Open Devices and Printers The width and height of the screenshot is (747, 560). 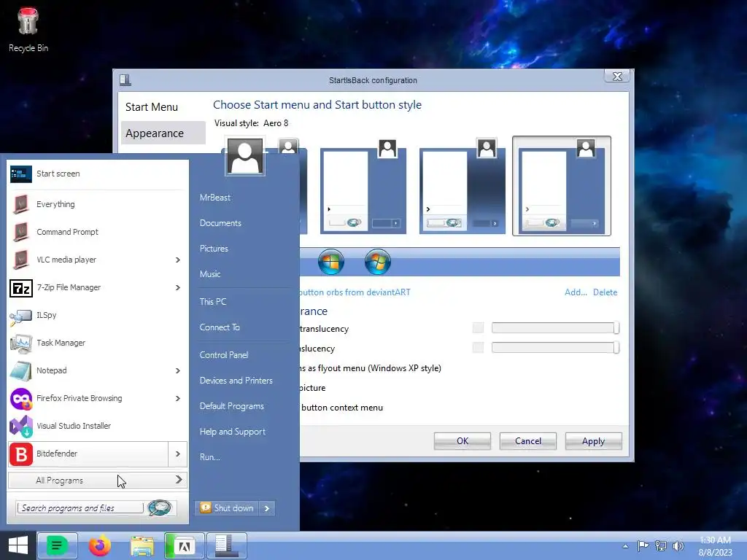(236, 381)
